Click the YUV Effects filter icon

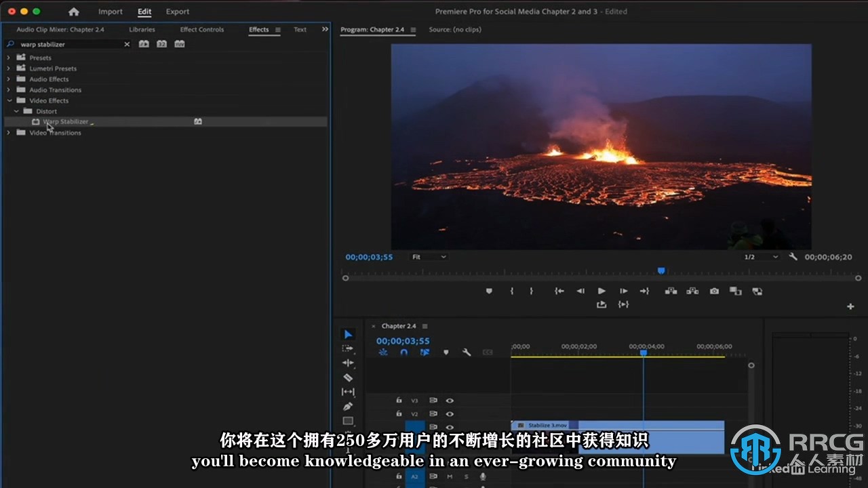(179, 44)
